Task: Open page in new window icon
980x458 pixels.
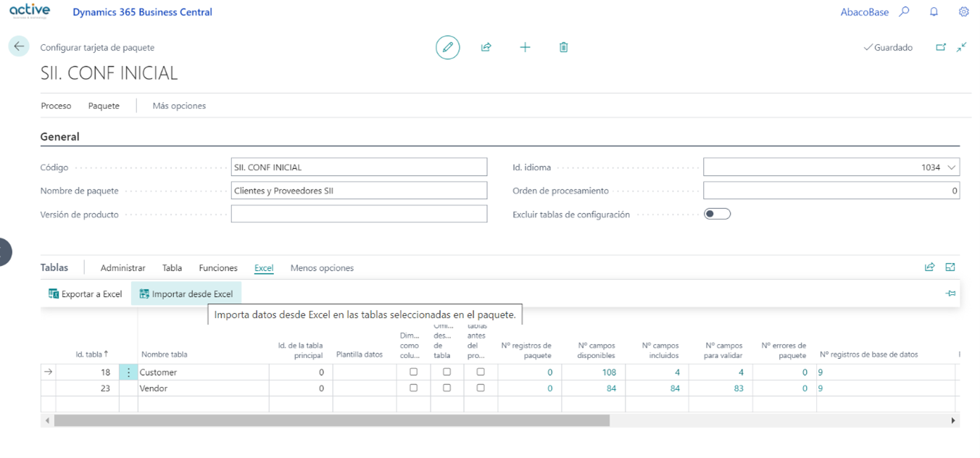Action: (941, 47)
